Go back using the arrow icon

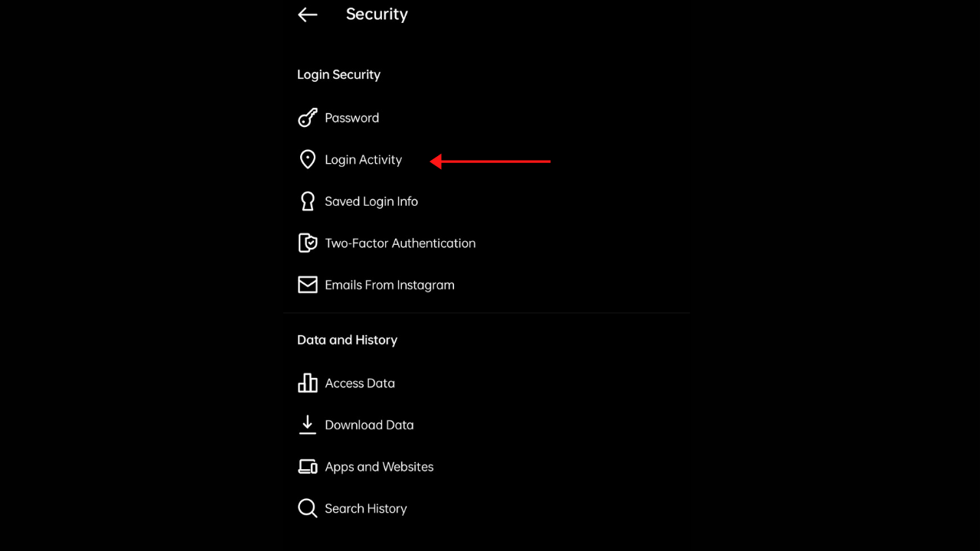[x=307, y=15]
